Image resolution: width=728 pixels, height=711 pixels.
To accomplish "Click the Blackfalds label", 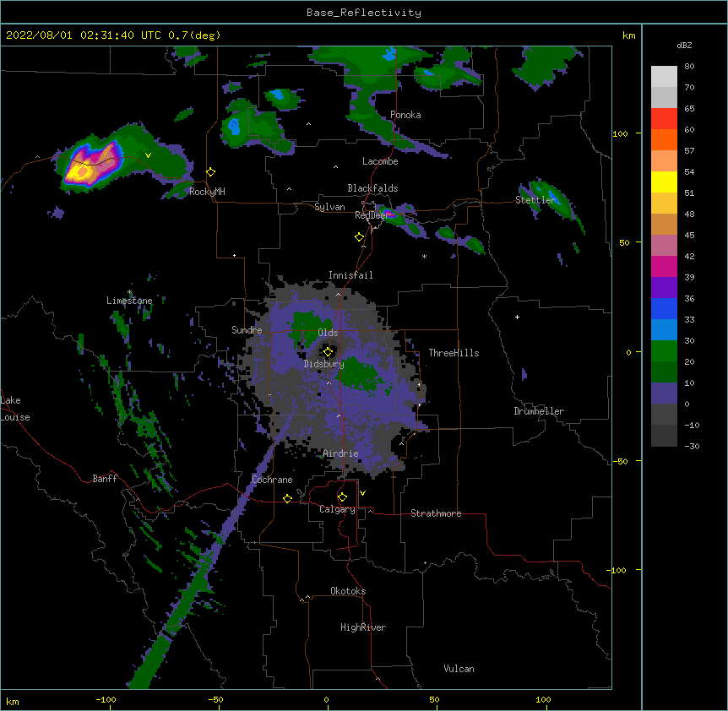I will [x=372, y=188].
